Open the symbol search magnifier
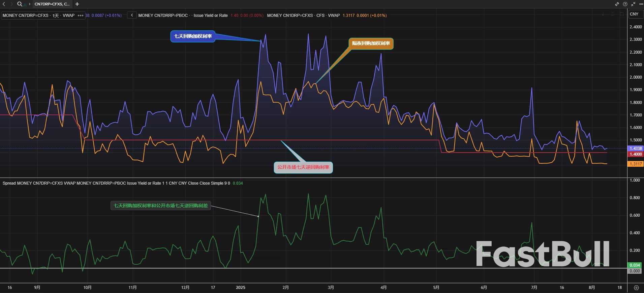Screen dimensions: 644x293 click(20, 4)
